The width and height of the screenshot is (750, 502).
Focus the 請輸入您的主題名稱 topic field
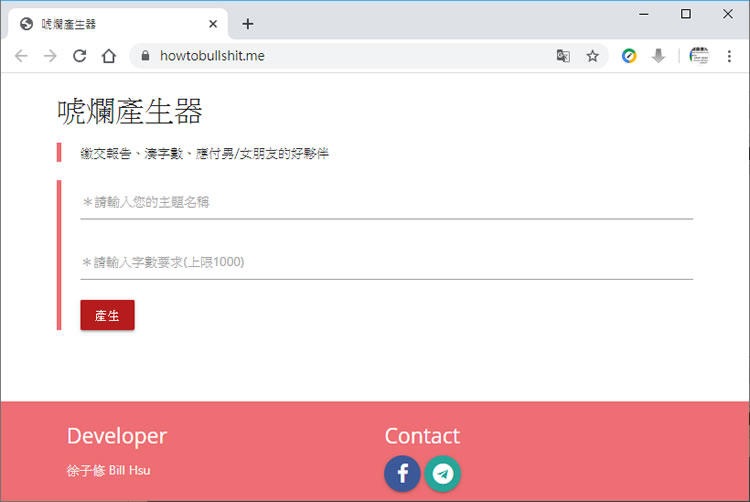pyautogui.click(x=386, y=202)
